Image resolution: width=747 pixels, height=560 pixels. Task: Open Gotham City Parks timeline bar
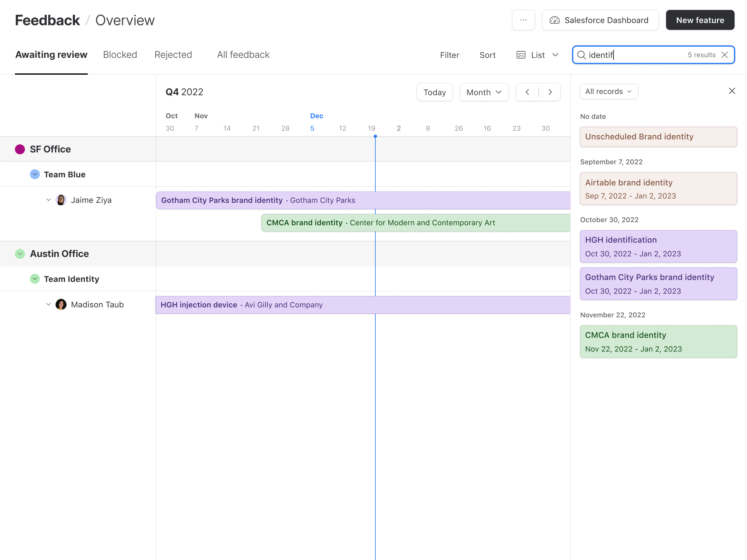(363, 200)
